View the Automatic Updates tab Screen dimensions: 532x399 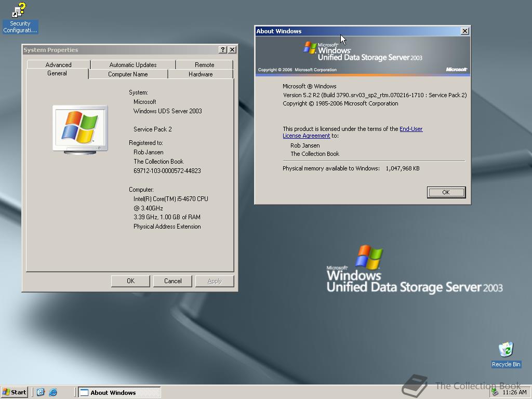(x=132, y=64)
